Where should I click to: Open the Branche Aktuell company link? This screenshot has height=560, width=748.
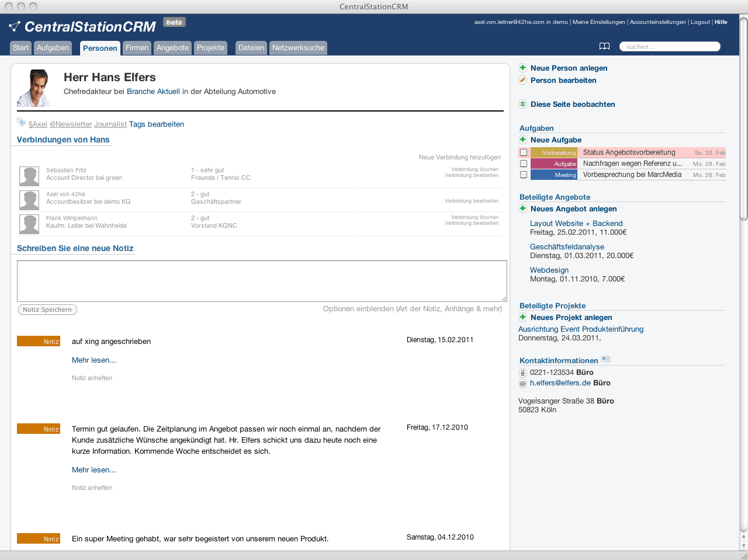(153, 92)
